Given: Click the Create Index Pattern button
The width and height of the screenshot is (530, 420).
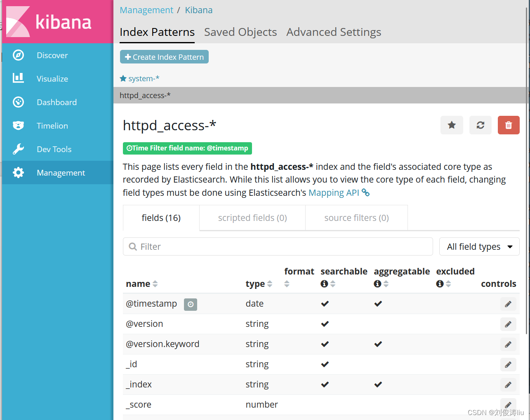Looking at the screenshot, I should pos(164,57).
